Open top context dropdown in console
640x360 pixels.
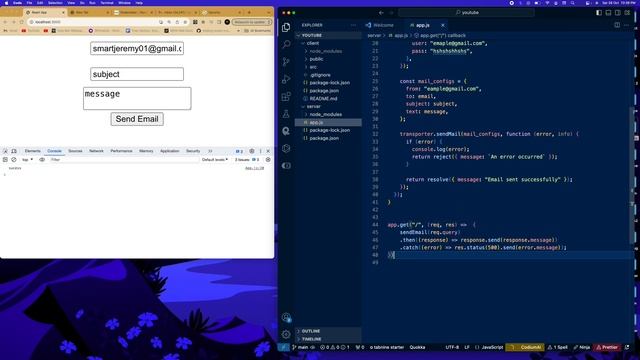click(x=27, y=160)
